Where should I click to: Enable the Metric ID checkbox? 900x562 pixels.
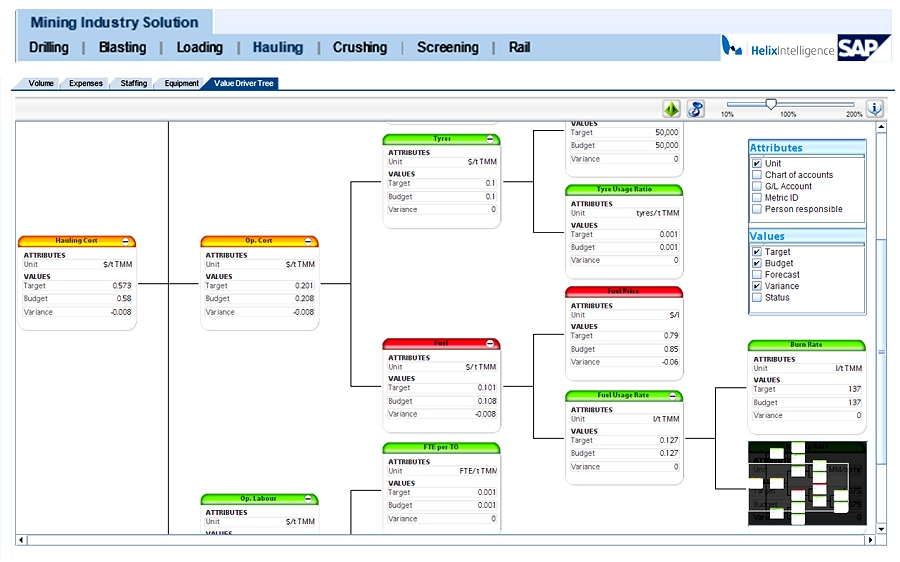coord(757,198)
